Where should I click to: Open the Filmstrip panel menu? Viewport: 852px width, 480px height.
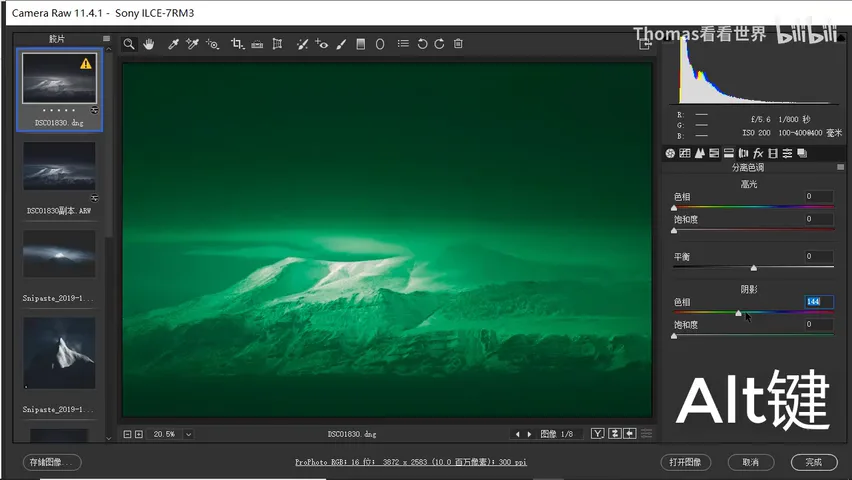tap(106, 39)
